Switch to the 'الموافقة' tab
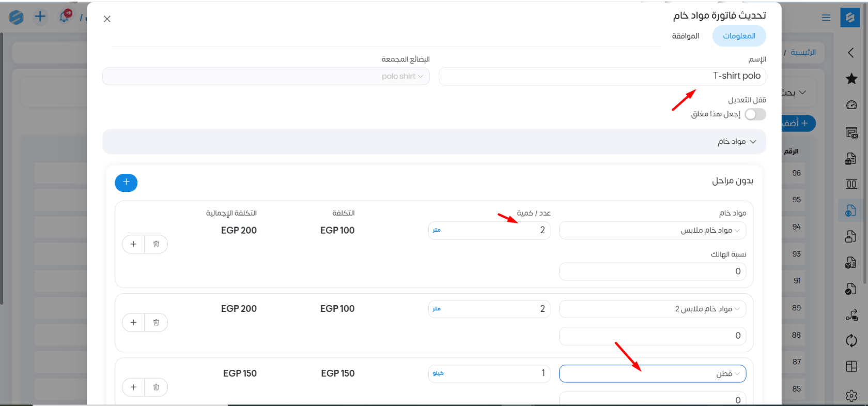This screenshot has width=868, height=406. point(685,36)
